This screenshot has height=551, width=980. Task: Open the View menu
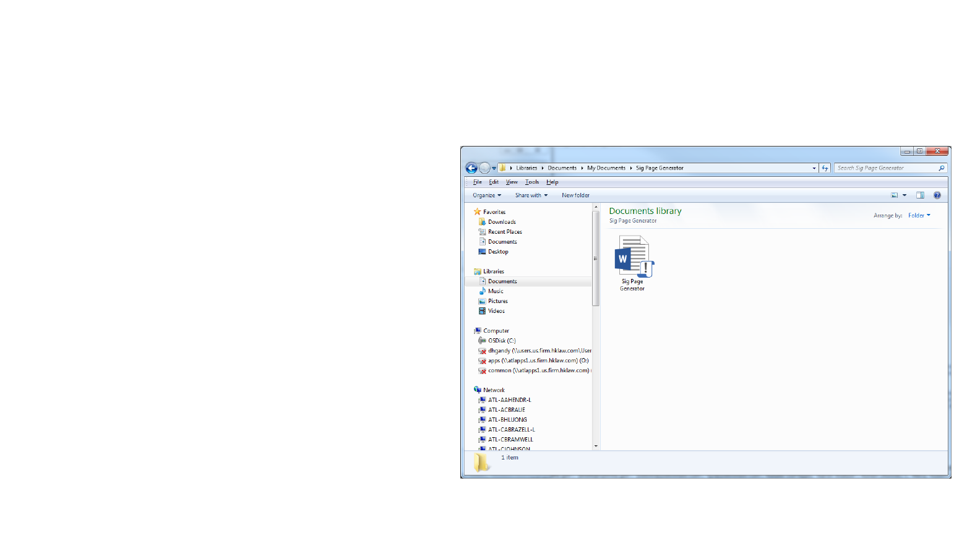pos(512,182)
